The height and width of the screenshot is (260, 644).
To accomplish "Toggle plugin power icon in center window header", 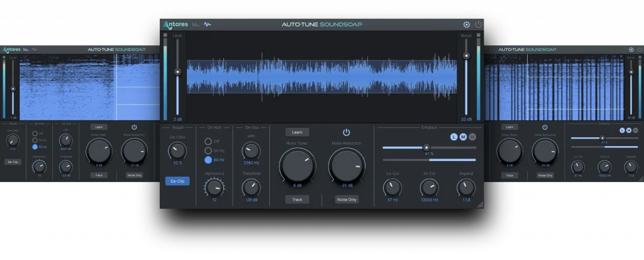I will [478, 25].
